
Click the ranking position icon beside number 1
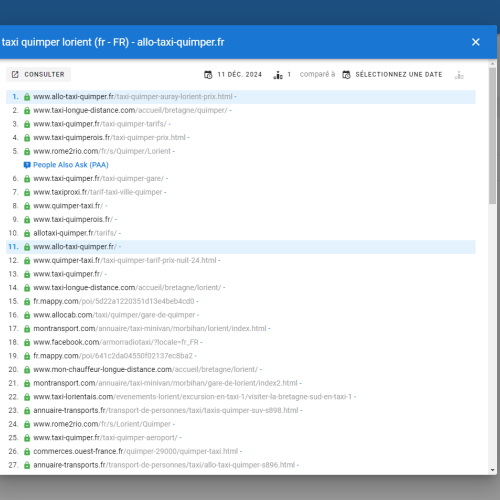tap(278, 75)
